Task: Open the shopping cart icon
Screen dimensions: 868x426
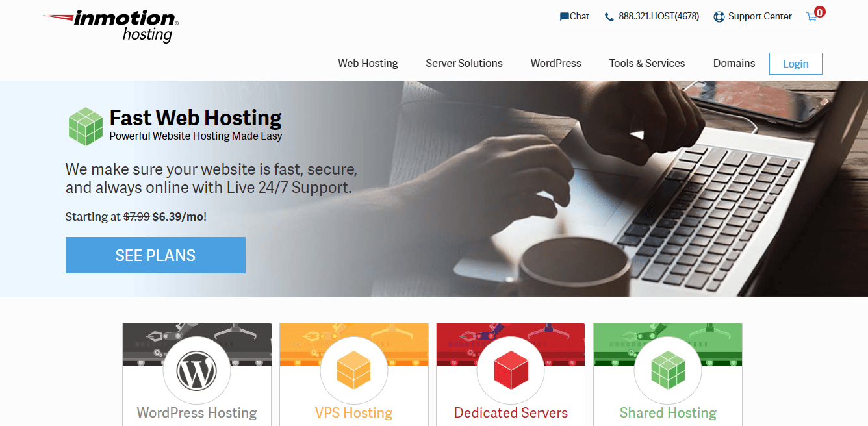Action: (x=811, y=17)
